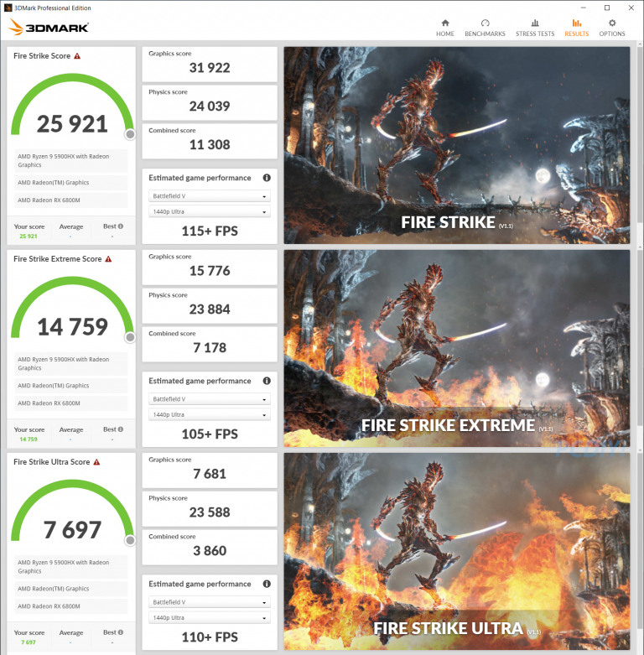Expand the 1440p Ultra dropdown in Fire Strike Ultra panel

point(210,617)
